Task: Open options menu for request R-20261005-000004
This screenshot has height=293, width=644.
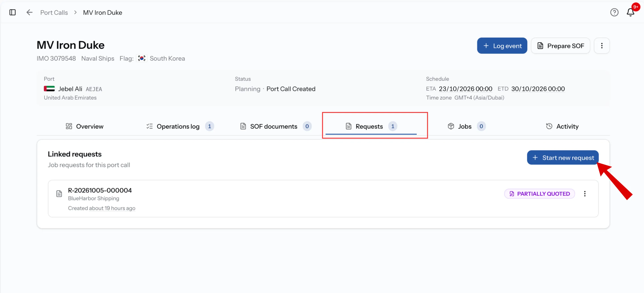Action: [585, 194]
